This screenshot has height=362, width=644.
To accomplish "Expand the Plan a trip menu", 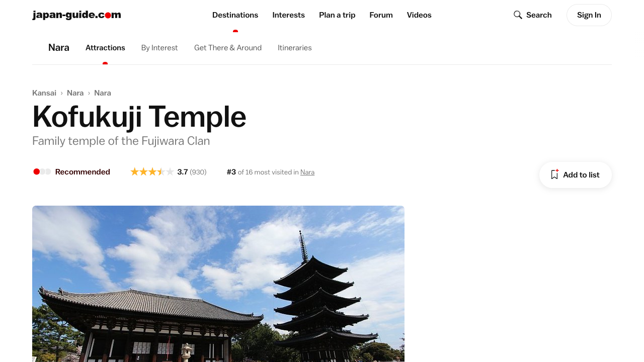I will coord(337,15).
